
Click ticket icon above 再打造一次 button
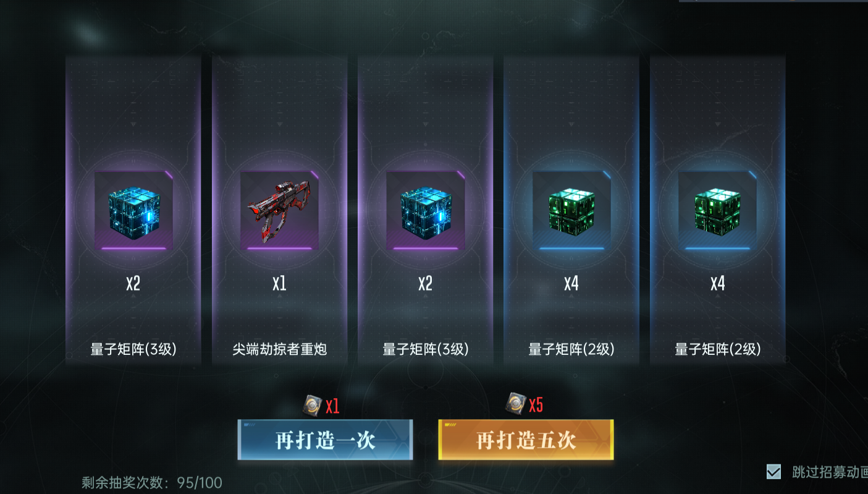click(x=313, y=406)
